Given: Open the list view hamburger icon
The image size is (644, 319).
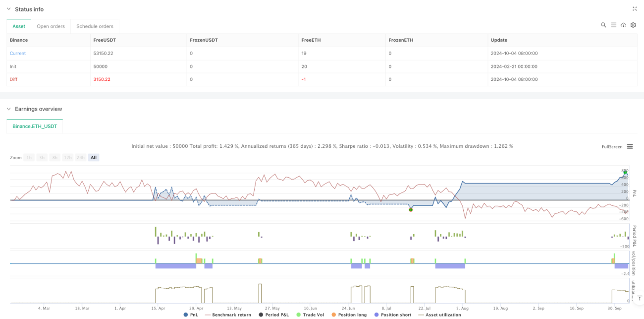Looking at the screenshot, I should 613,25.
